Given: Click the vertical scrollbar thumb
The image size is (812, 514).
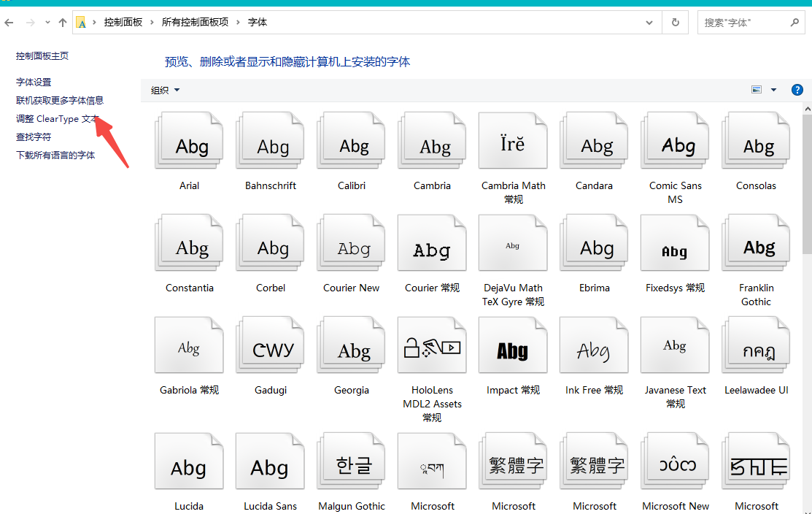Looking at the screenshot, I should (x=808, y=184).
